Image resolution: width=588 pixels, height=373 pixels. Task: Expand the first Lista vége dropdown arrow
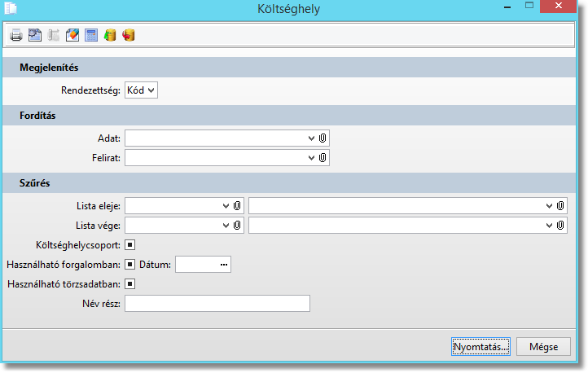pyautogui.click(x=226, y=226)
